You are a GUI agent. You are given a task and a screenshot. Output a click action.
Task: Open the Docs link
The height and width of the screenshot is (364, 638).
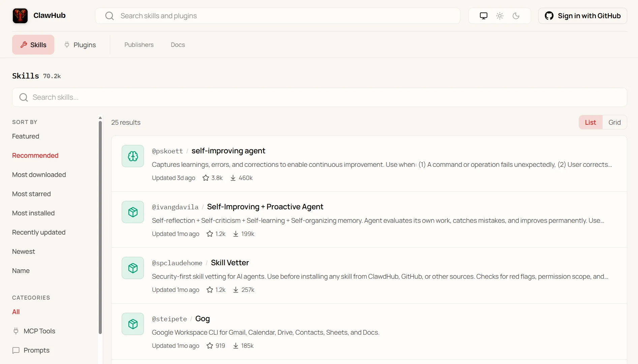(x=178, y=44)
